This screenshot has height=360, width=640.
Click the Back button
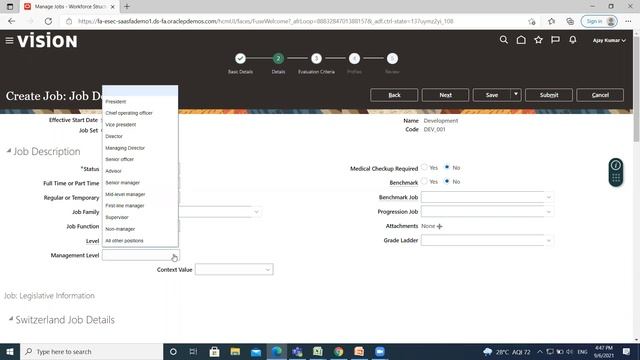[x=394, y=95]
